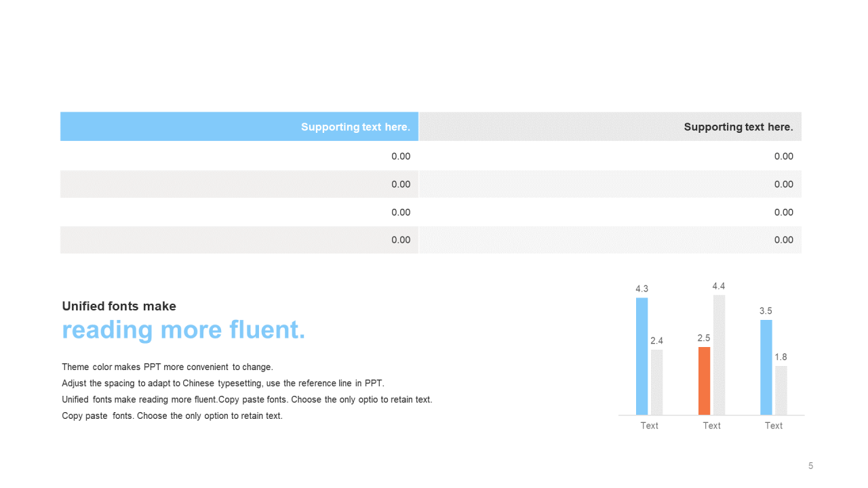Select the gray bar labeled 2.4
Viewport: 868px width, 488px height.
[x=656, y=382]
